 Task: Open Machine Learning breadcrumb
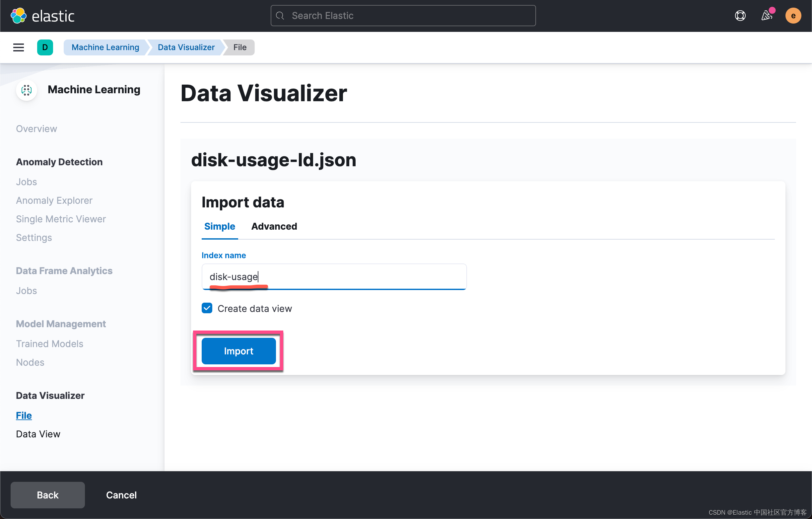pos(105,47)
